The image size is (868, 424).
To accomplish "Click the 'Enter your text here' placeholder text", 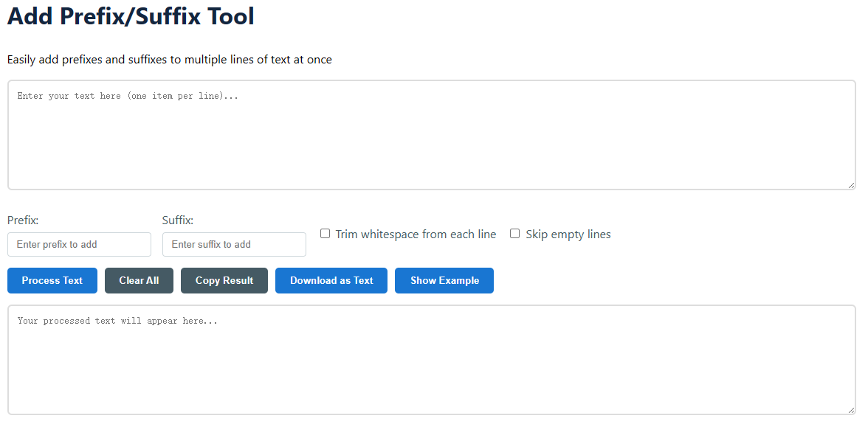I will coord(128,97).
